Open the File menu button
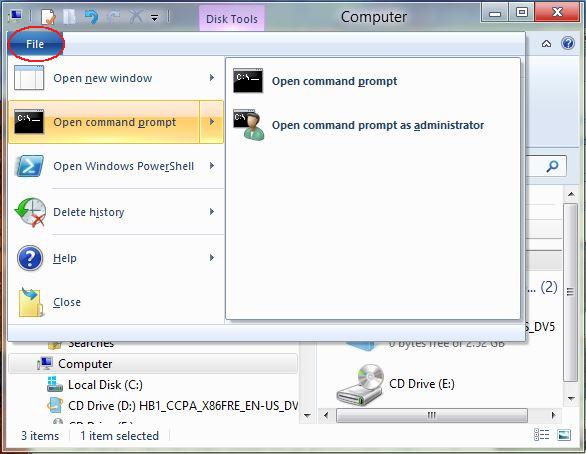The image size is (586, 454). 36,44
